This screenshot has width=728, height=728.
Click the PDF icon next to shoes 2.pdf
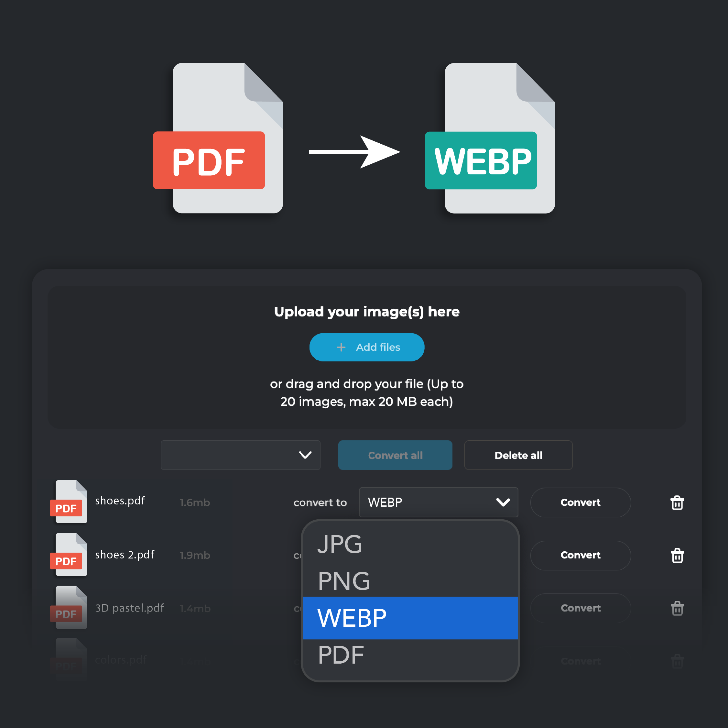pos(69,554)
